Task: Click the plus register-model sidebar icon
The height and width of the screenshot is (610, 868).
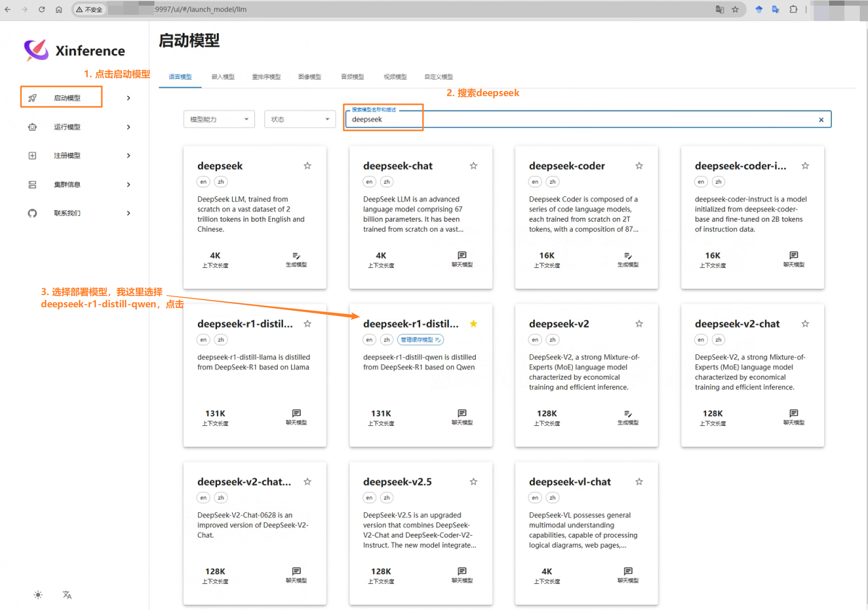Action: [x=32, y=155]
